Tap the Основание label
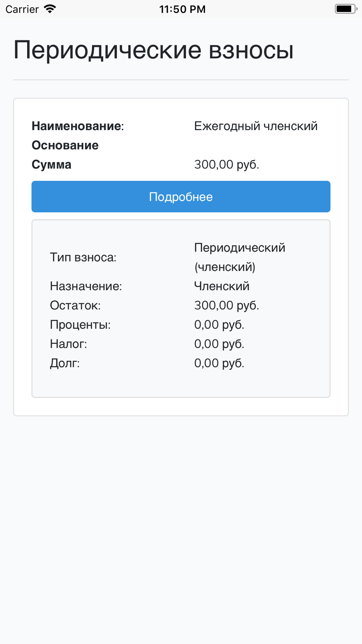The width and height of the screenshot is (362, 644). (x=65, y=145)
